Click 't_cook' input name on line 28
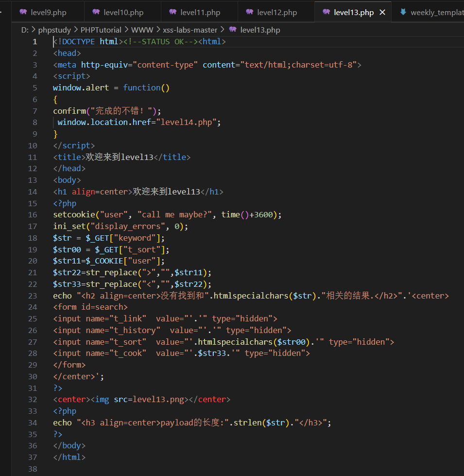 click(127, 353)
